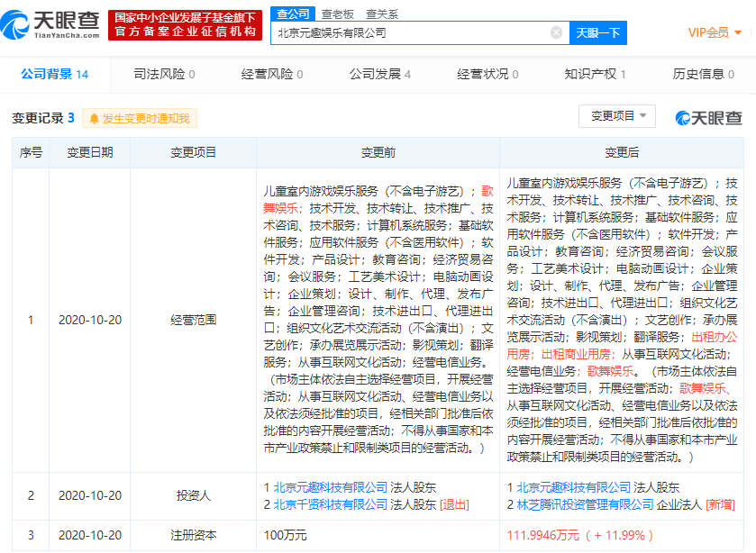Click the 变更前 column header
Viewport: 756px width, 553px height.
(378, 153)
